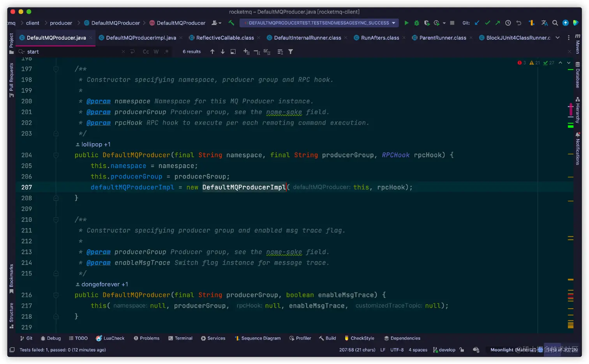This screenshot has width=589, height=364.
Task: Open the Notifications side panel
Action: (x=578, y=149)
